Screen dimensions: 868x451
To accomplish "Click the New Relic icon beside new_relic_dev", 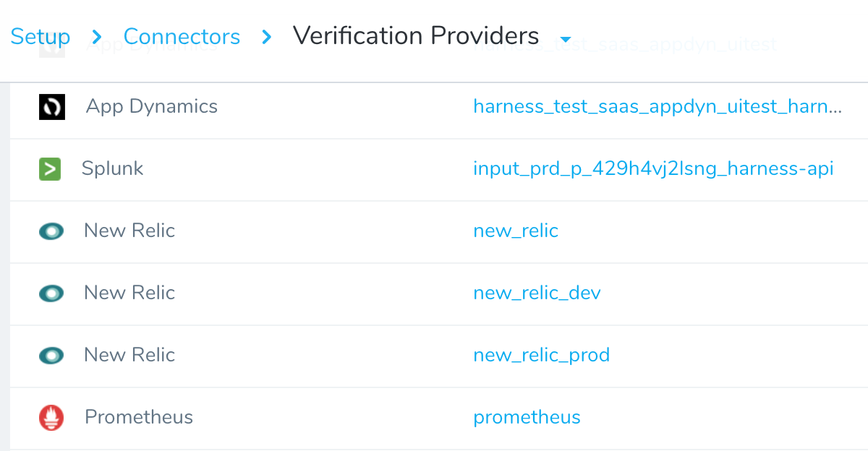I will click(51, 293).
